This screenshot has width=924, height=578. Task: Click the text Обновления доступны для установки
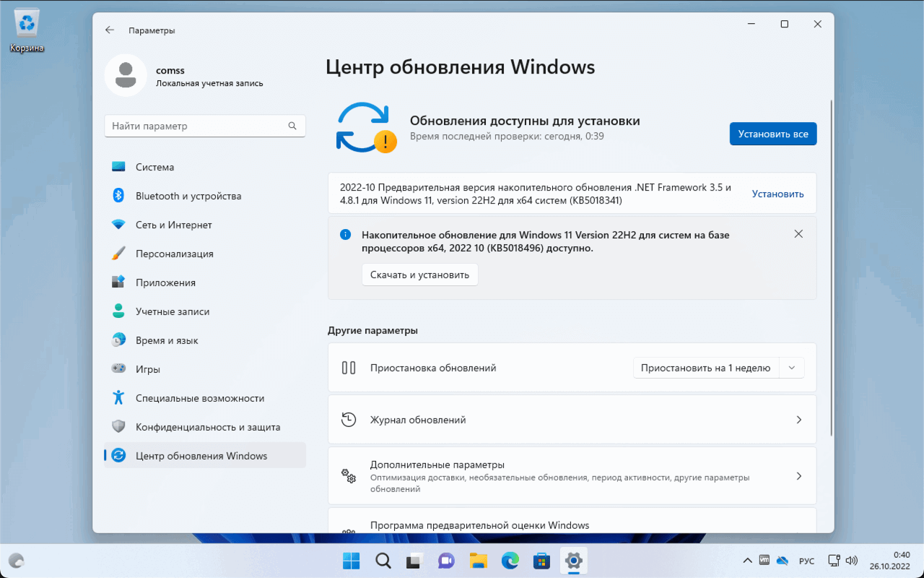coord(525,121)
